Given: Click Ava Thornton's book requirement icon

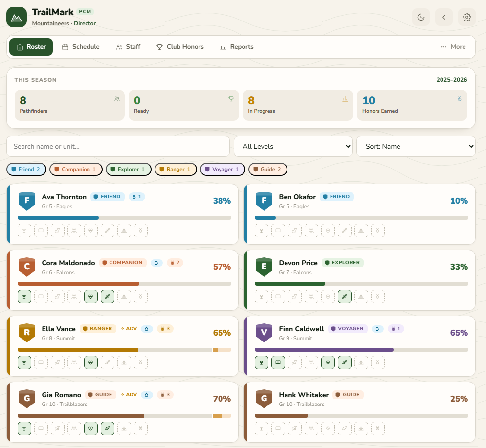Looking at the screenshot, I should (x=41, y=231).
